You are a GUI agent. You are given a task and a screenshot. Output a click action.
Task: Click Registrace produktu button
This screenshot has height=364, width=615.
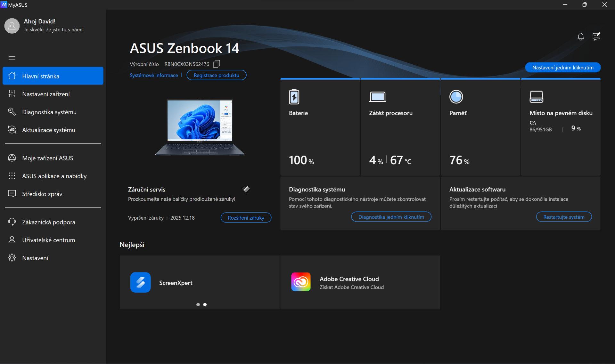click(x=217, y=75)
